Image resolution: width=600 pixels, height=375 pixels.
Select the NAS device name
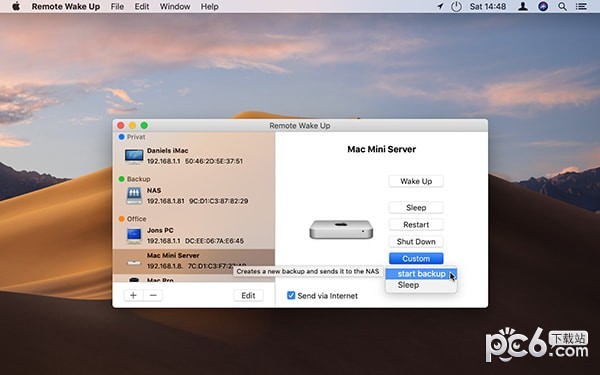(154, 191)
